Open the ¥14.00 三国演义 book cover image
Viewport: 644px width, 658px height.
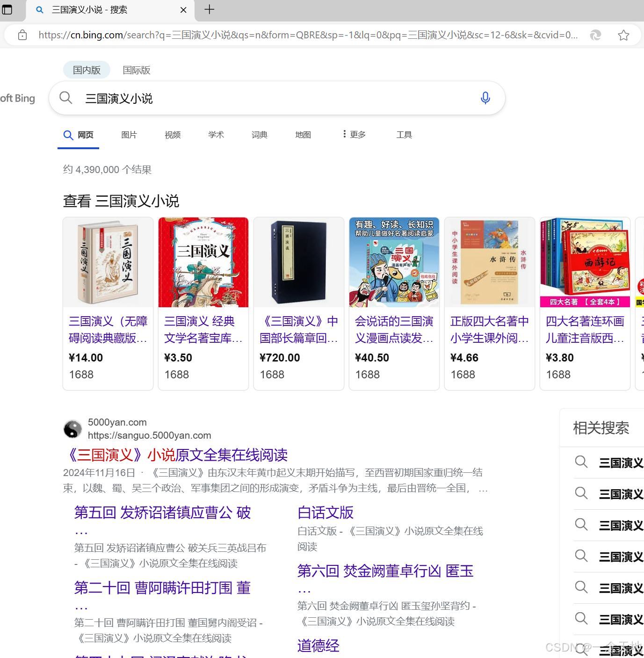(x=108, y=262)
